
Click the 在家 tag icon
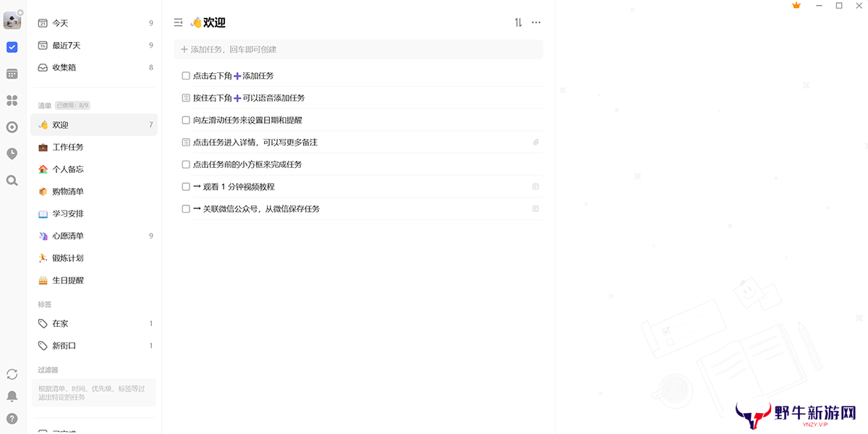pos(43,324)
